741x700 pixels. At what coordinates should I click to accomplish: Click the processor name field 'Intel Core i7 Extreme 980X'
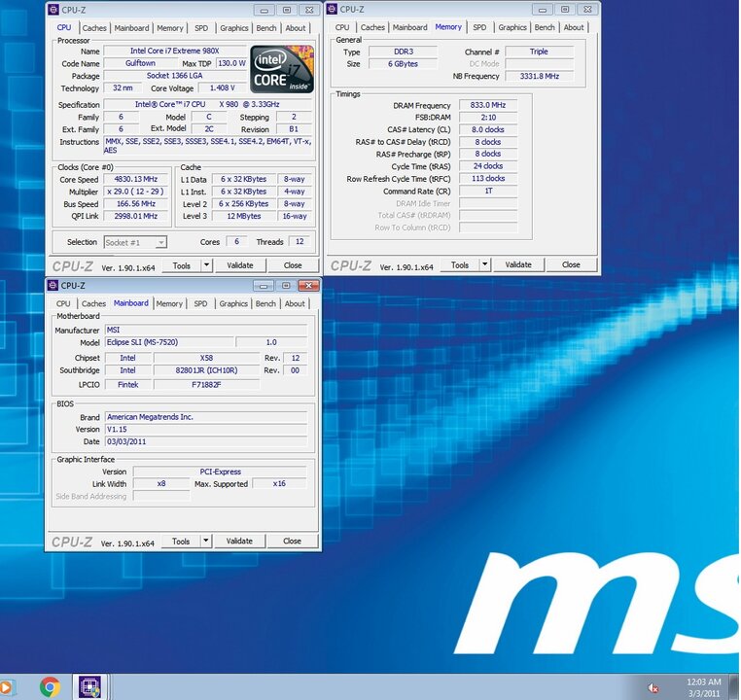click(175, 51)
